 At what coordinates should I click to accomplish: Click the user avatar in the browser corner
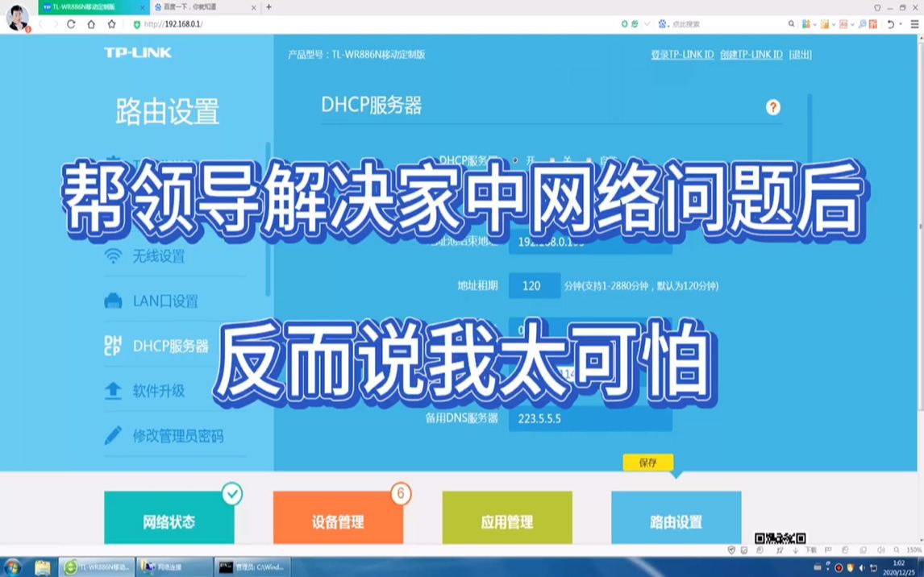point(18,18)
